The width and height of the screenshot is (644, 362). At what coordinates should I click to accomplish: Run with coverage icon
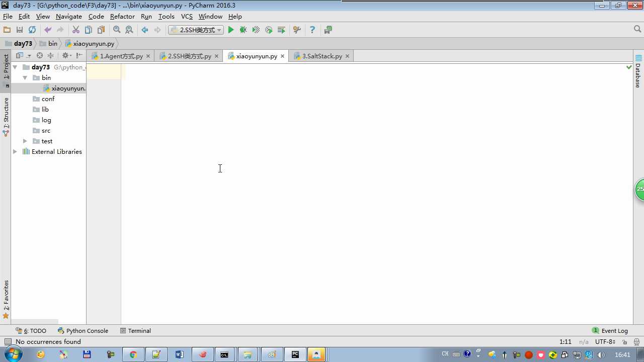click(x=256, y=30)
